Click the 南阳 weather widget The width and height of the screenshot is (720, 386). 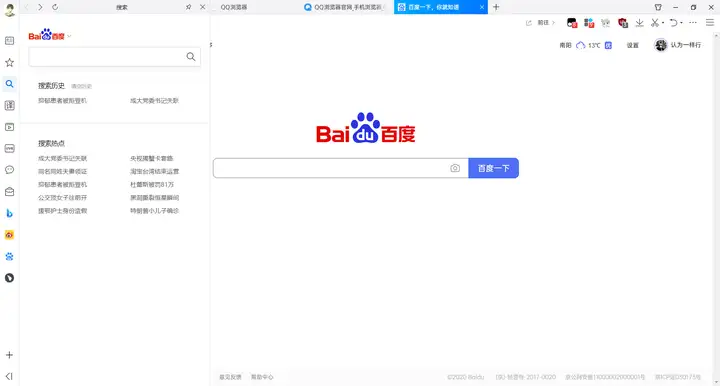[x=585, y=45]
